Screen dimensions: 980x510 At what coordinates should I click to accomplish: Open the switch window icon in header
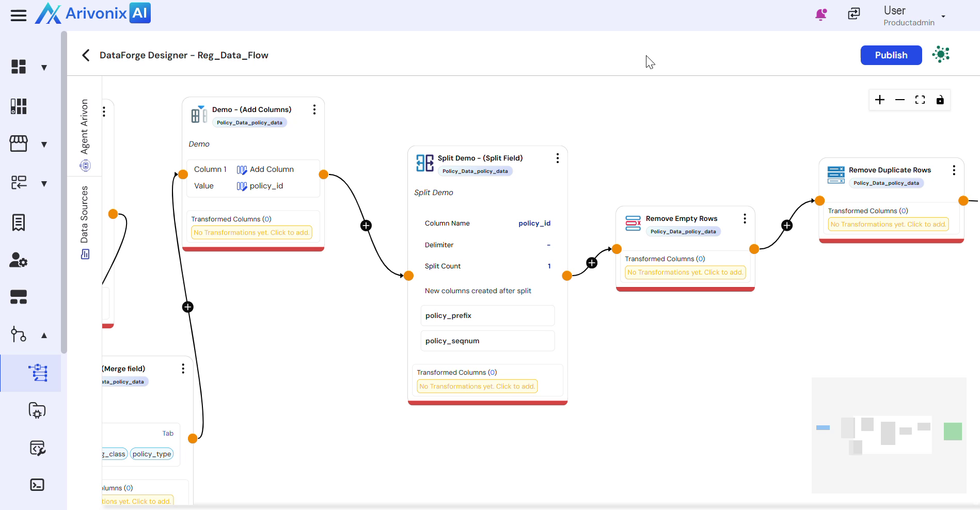pyautogui.click(x=854, y=14)
